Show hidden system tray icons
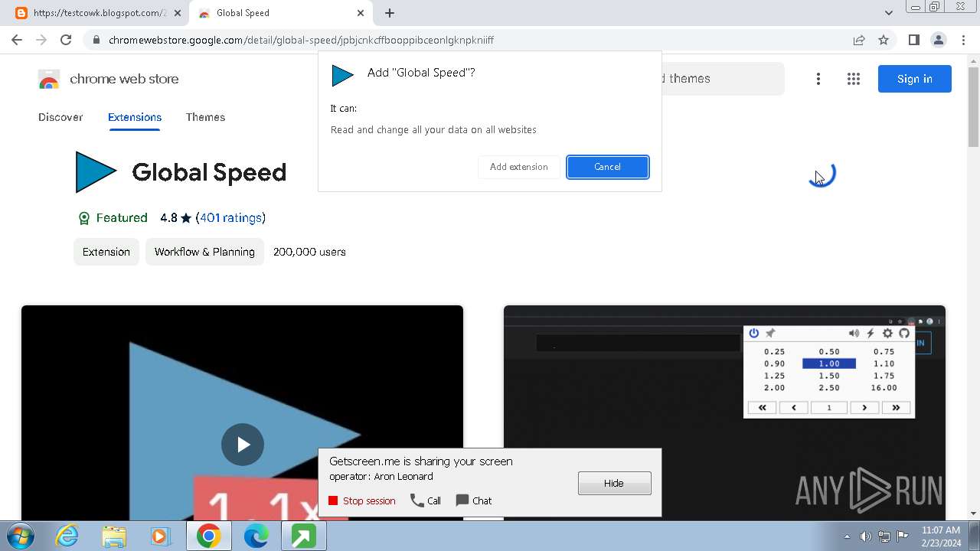980x551 pixels. click(847, 536)
